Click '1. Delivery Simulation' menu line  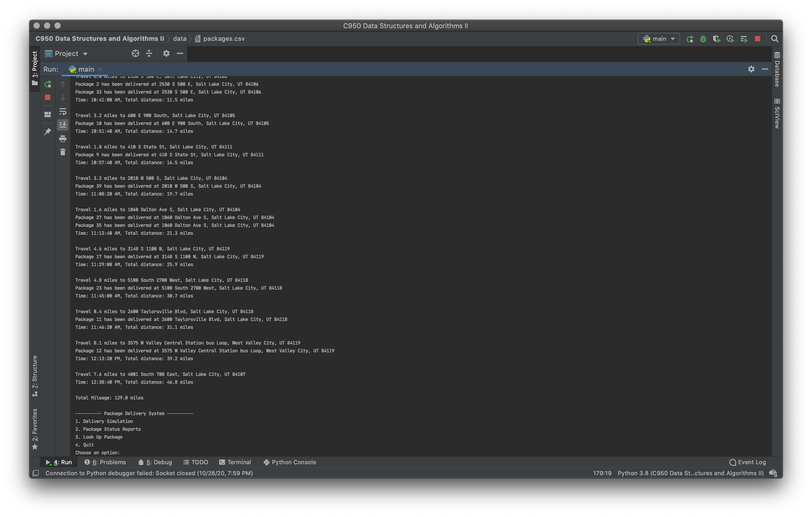[x=104, y=421]
